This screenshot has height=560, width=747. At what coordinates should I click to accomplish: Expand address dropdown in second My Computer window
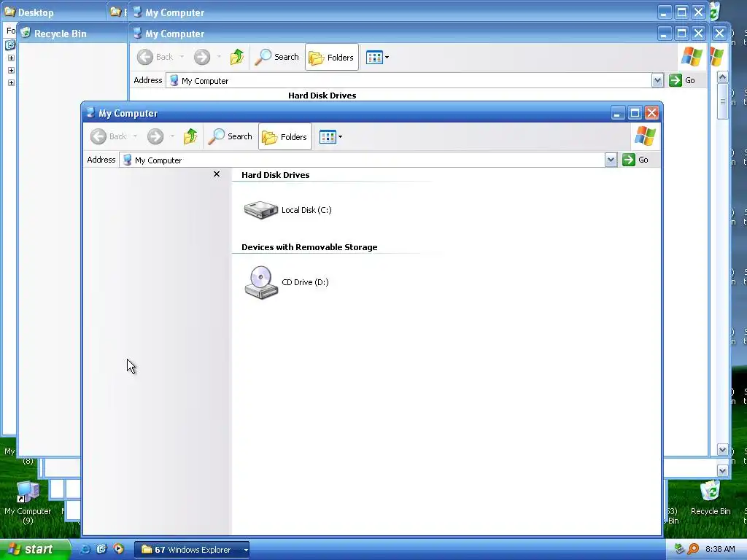[x=657, y=80]
